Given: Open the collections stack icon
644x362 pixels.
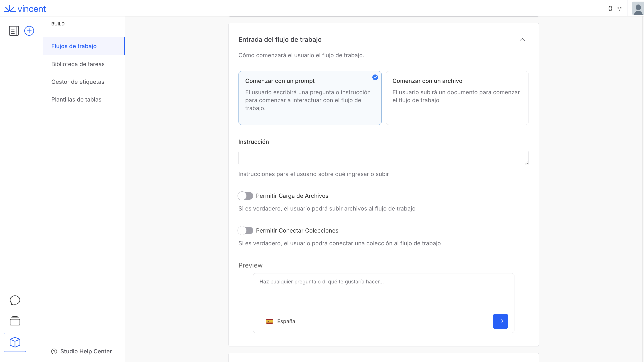Looking at the screenshot, I should click(x=15, y=321).
